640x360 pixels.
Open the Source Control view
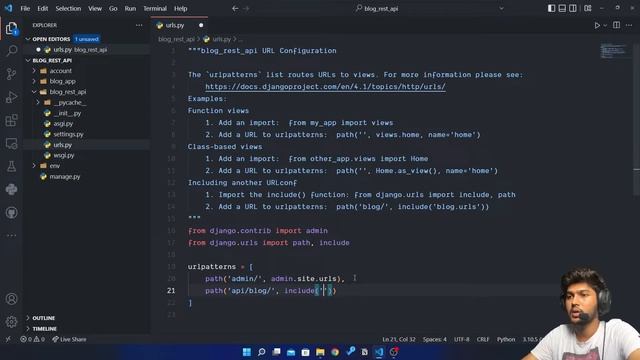click(x=11, y=74)
